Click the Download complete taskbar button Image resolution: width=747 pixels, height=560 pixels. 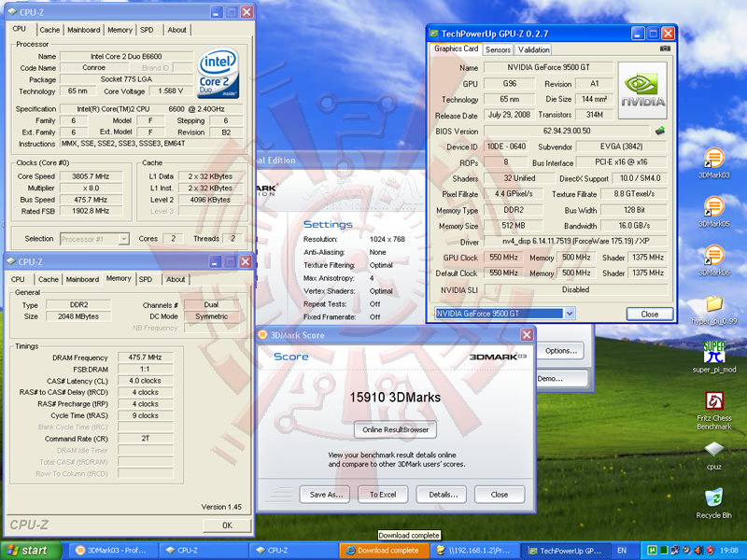click(x=384, y=551)
